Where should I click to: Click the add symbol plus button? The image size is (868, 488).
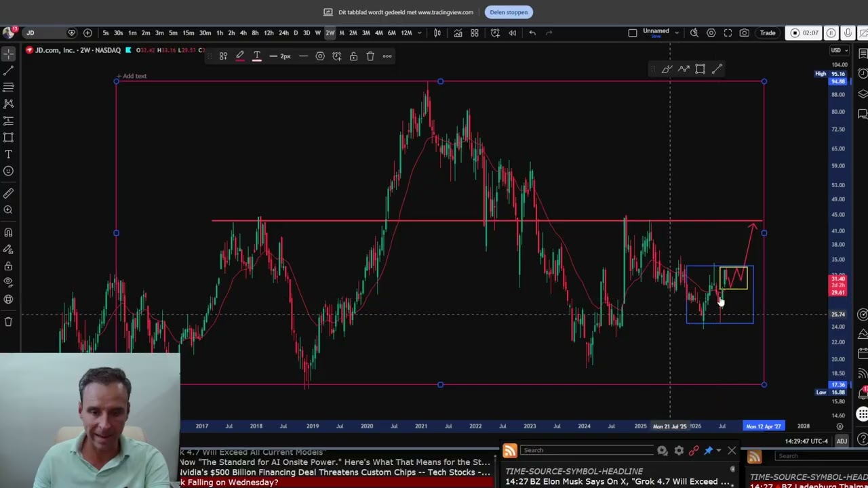[87, 33]
